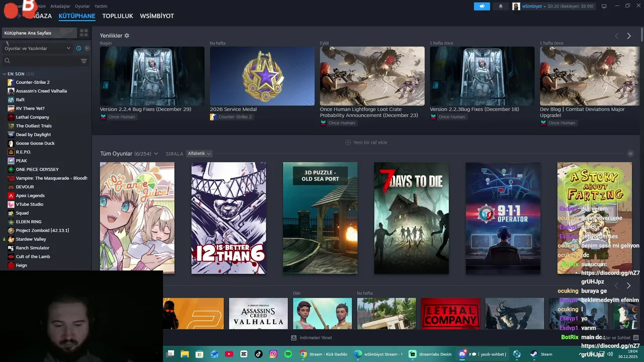
Task: Click Yeni bir raf ekle
Action: [x=366, y=142]
